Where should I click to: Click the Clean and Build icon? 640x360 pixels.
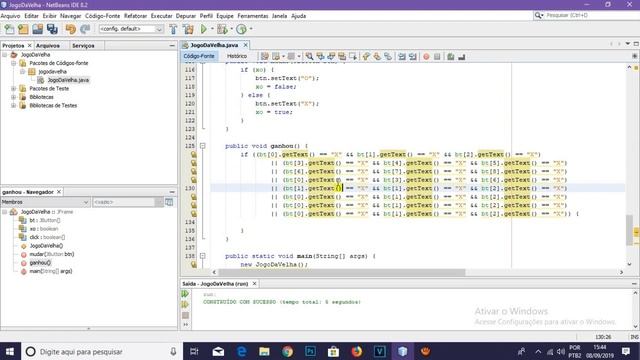point(188,29)
